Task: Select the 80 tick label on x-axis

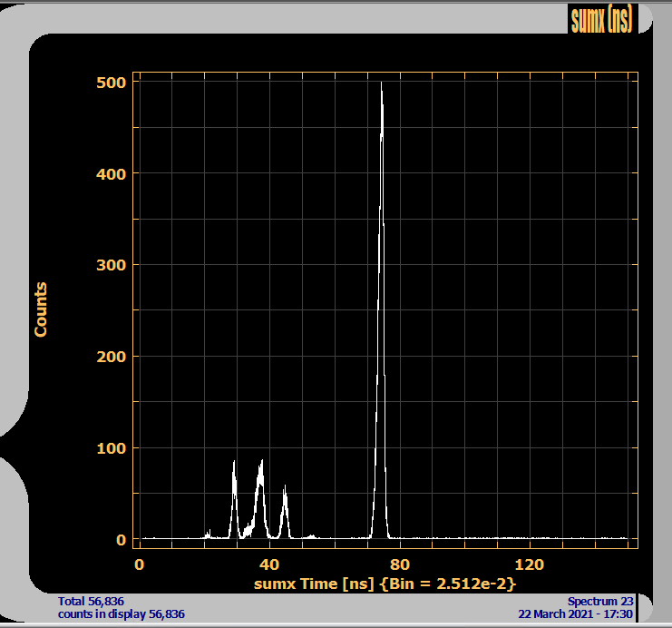Action: tap(400, 564)
